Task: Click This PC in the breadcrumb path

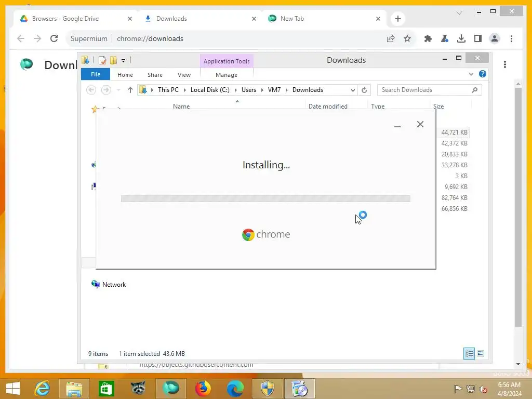Action: point(168,90)
